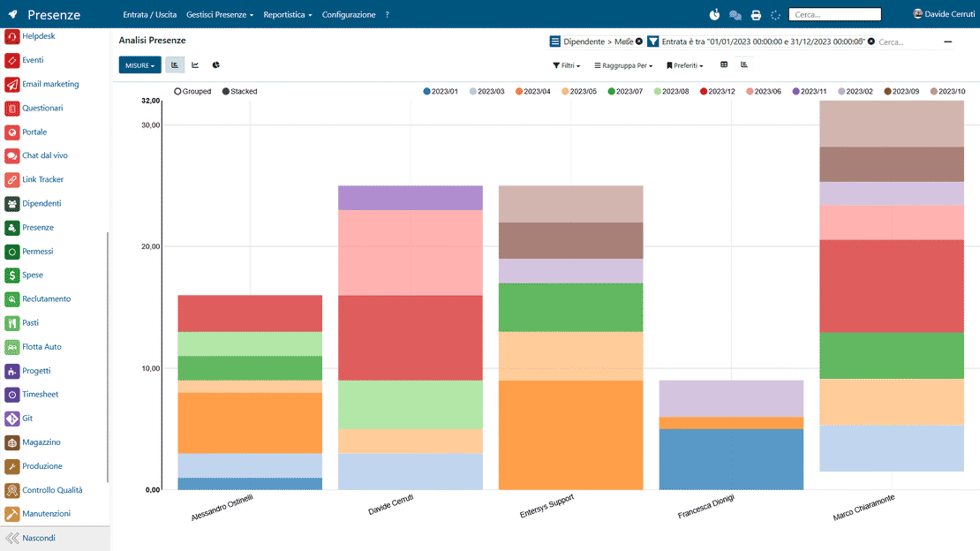The width and height of the screenshot is (980, 551).
Task: Toggle 2023/01 series in legend
Action: coord(440,91)
